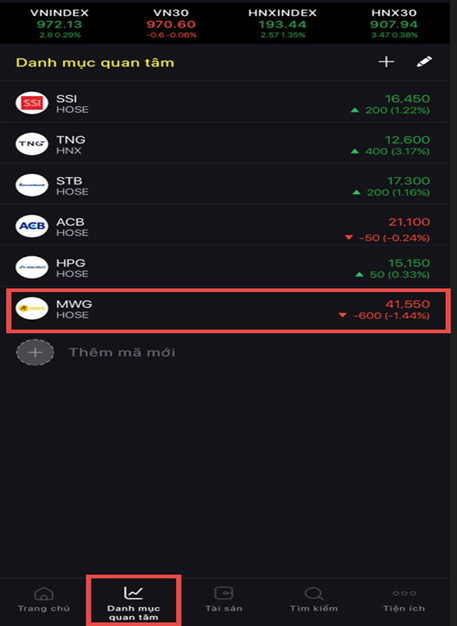Open the Tài sản wallet tab
The width and height of the screenshot is (457, 626).
pyautogui.click(x=224, y=600)
